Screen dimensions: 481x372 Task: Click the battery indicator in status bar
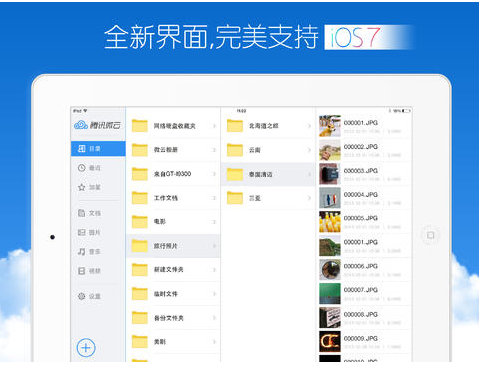[406, 111]
